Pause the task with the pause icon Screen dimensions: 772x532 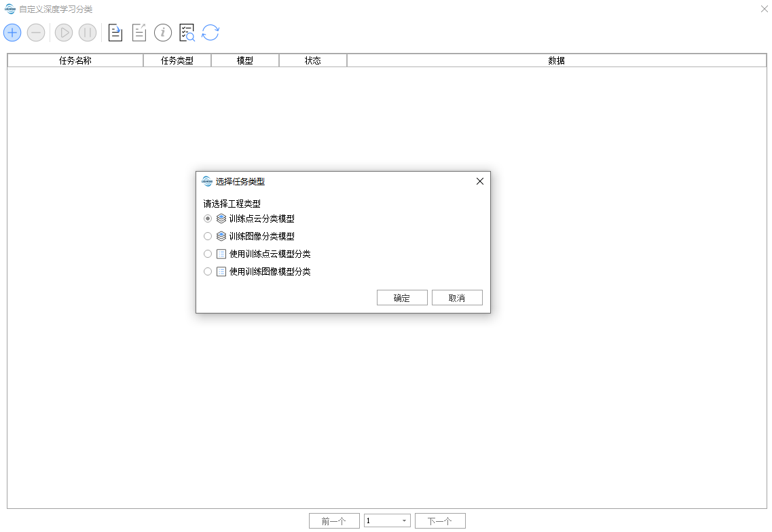pos(88,33)
